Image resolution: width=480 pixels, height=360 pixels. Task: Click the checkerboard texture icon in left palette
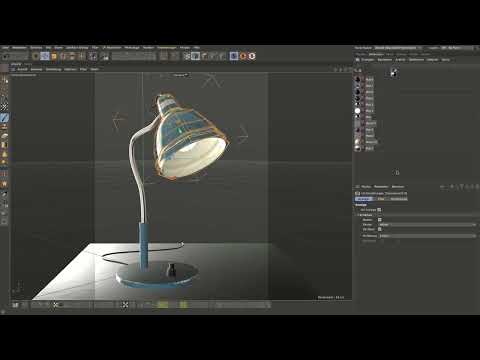4,107
